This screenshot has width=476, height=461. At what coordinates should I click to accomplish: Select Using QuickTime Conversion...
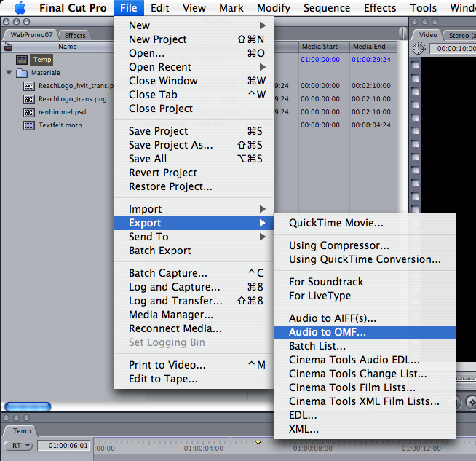365,259
